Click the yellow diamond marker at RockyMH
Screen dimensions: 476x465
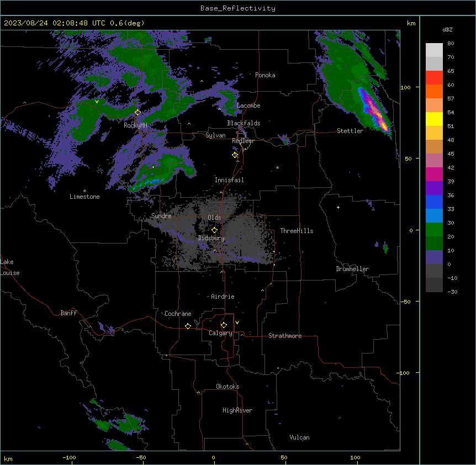137,113
